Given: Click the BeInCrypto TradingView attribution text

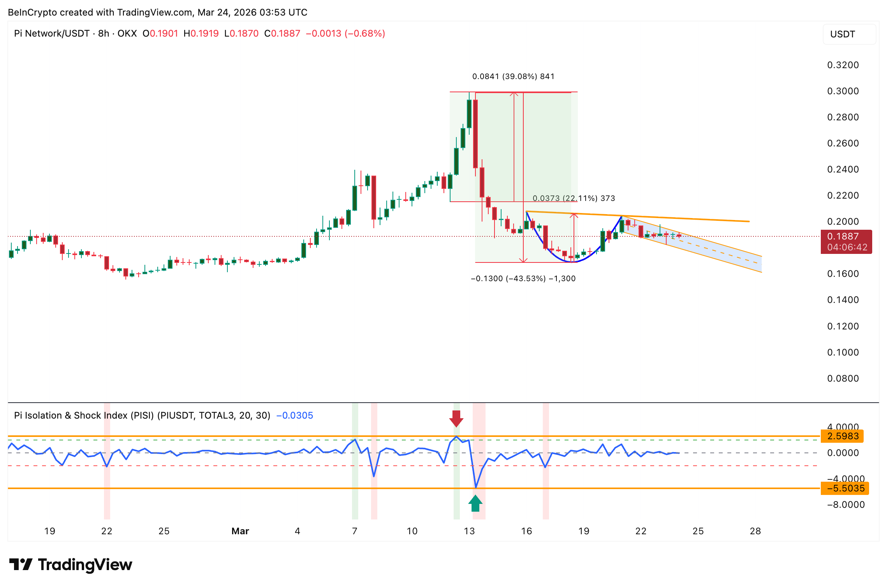Looking at the screenshot, I should 157,12.
